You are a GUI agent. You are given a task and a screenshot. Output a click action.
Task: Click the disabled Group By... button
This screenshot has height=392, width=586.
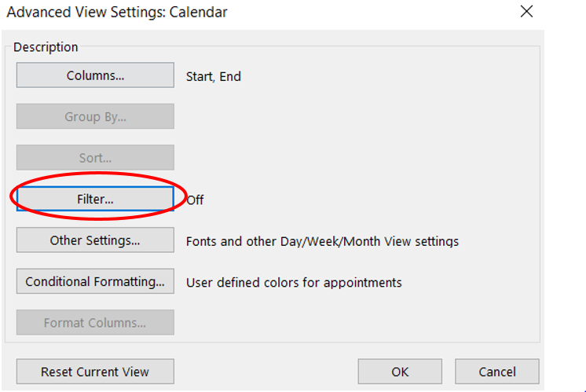pyautogui.click(x=95, y=116)
